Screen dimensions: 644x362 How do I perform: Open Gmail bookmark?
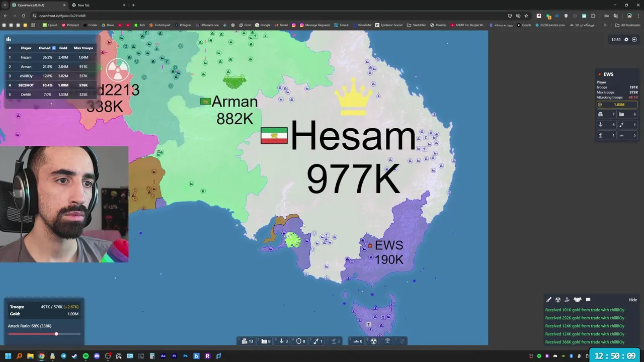tap(281, 25)
